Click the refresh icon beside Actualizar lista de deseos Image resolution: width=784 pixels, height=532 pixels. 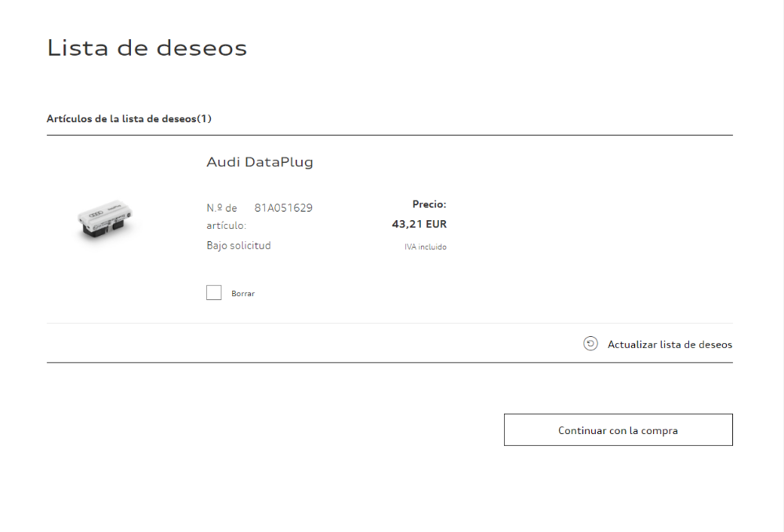click(x=590, y=344)
